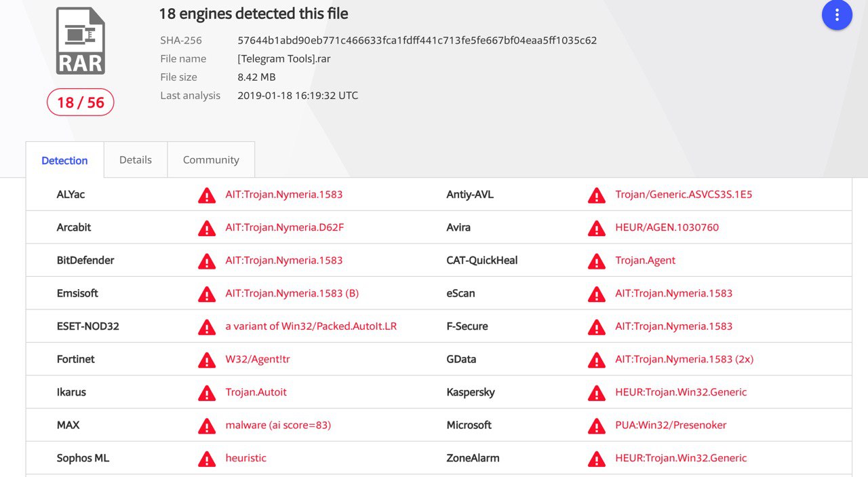Click Antiy-AVL engine name

tap(470, 195)
